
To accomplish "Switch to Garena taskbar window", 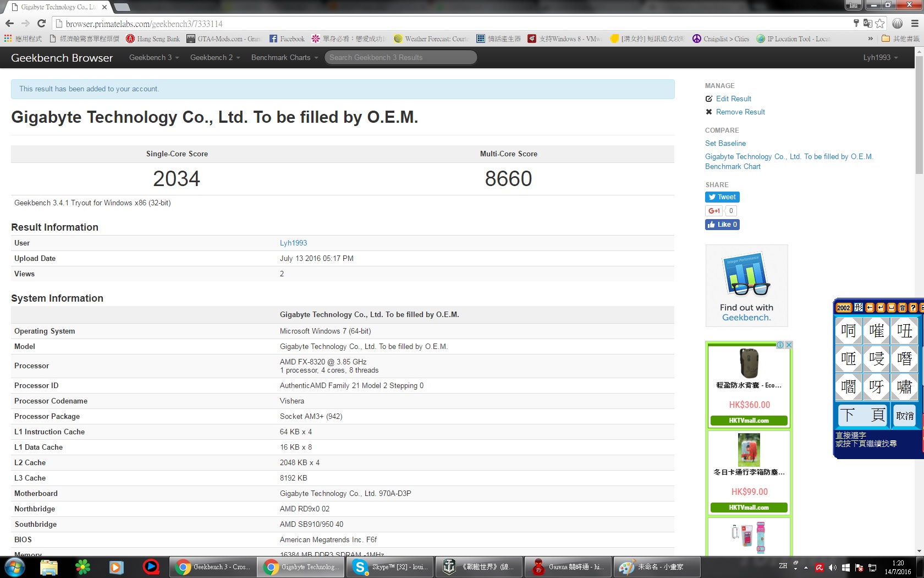I will pos(568,567).
